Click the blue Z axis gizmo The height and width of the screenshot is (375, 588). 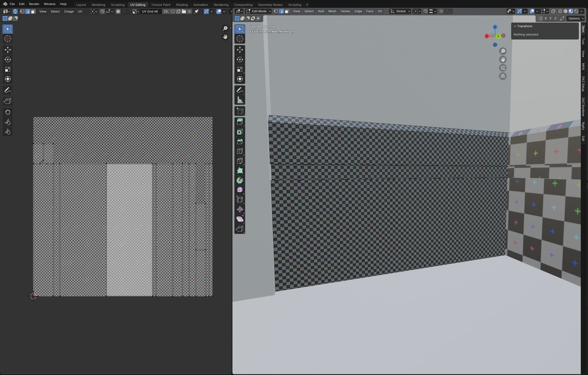coord(495,27)
